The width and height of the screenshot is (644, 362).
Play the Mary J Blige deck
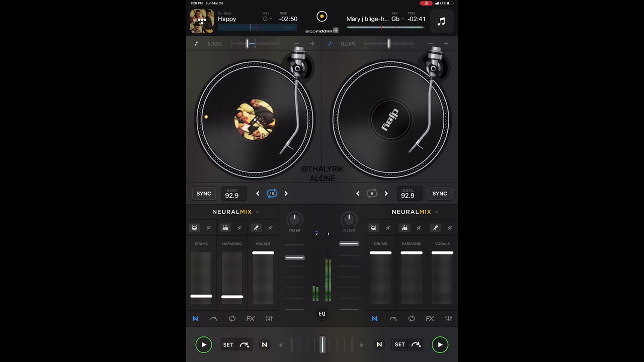pos(440,344)
